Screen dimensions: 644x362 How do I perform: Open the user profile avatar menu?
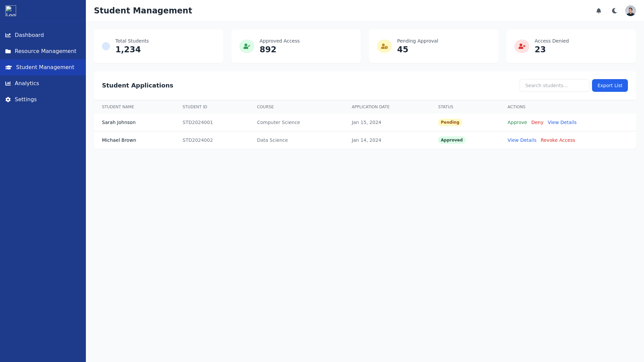pos(631,11)
